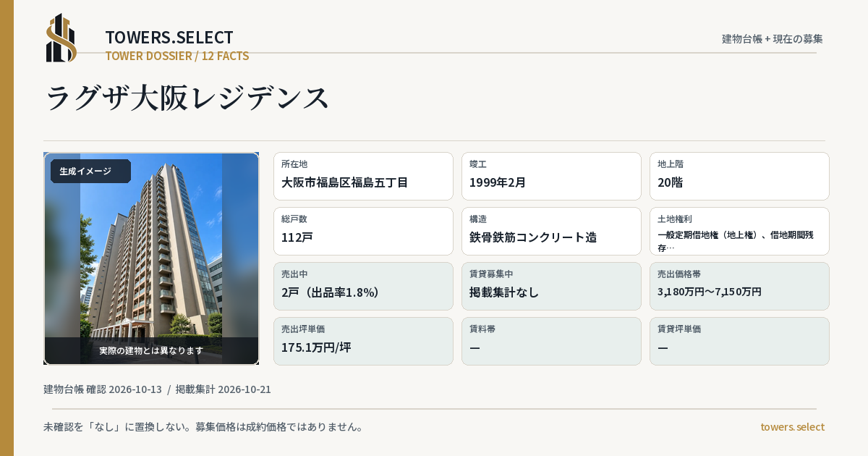The image size is (868, 456).
Task: Select the 構造 鉄骨鉄筋コンクリート造 card
Action: coord(551,231)
